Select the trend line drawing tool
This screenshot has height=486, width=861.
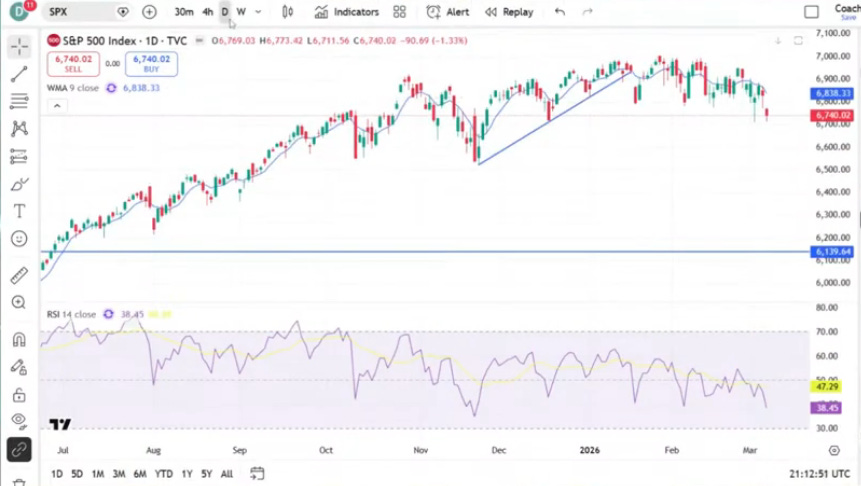click(x=19, y=74)
